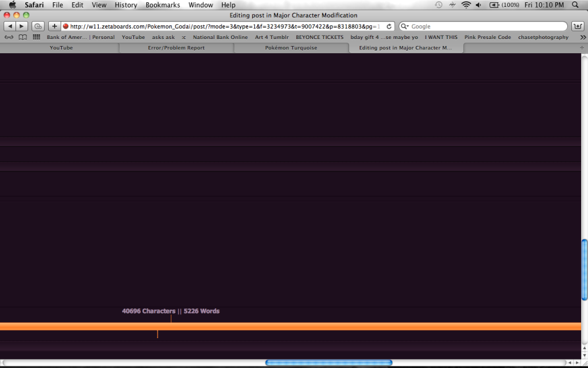Reload the page with the refresh icon
This screenshot has width=588, height=368.
[389, 26]
